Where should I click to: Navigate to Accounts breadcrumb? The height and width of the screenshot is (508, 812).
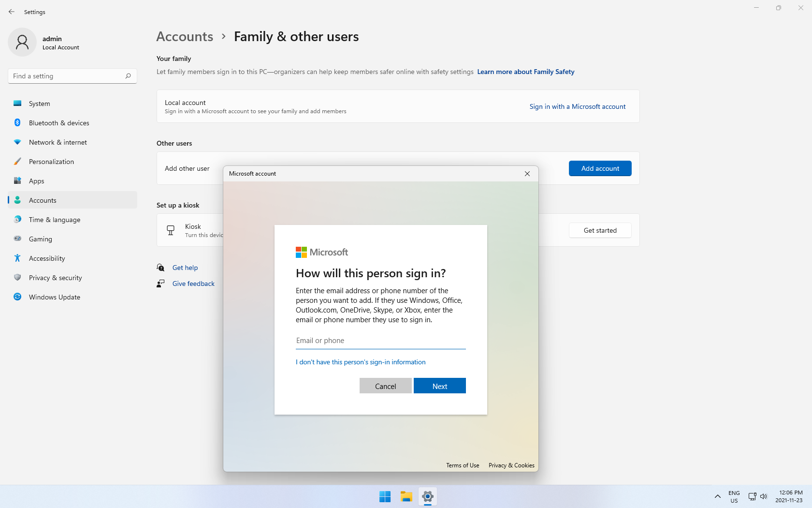(185, 37)
